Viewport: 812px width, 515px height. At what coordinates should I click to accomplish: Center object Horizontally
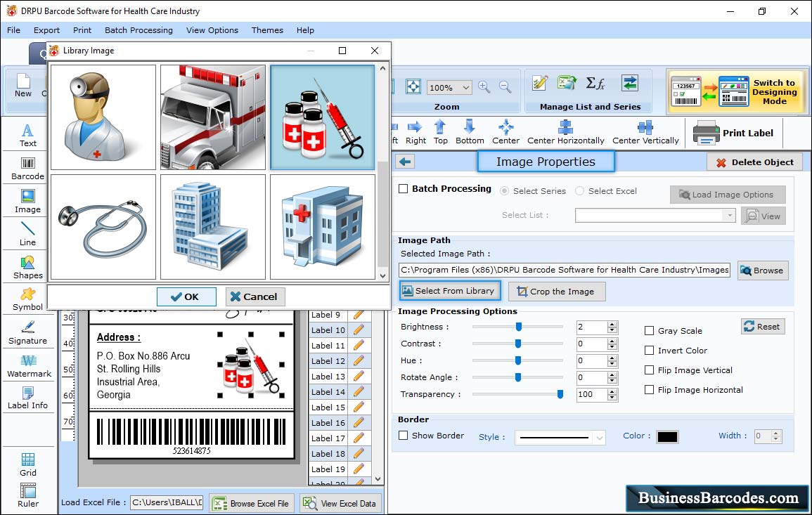tap(565, 133)
